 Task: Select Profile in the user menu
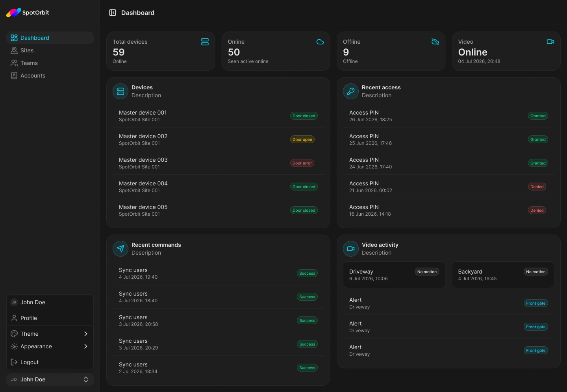(x=50, y=318)
